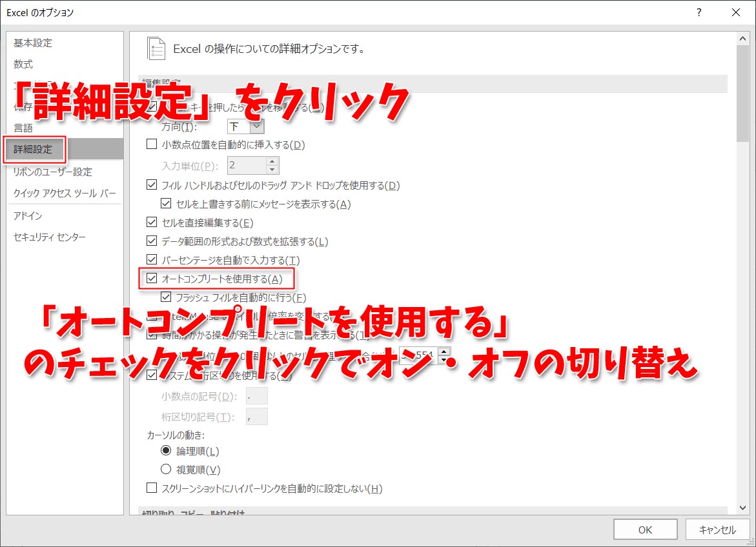Screen dimensions: 756x547
Task: Toggle 小数点位置を自動的に挿入する checkbox
Action: tap(152, 144)
